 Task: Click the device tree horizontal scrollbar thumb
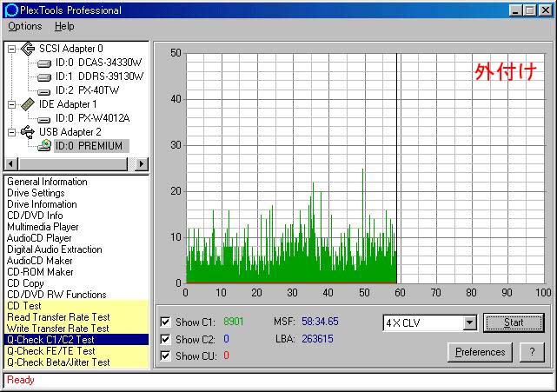tap(72, 163)
